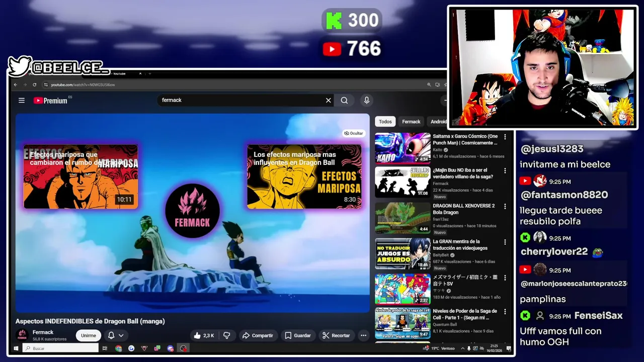The width and height of the screenshot is (644, 362).
Task: Dislike the video
Action: click(x=226, y=335)
